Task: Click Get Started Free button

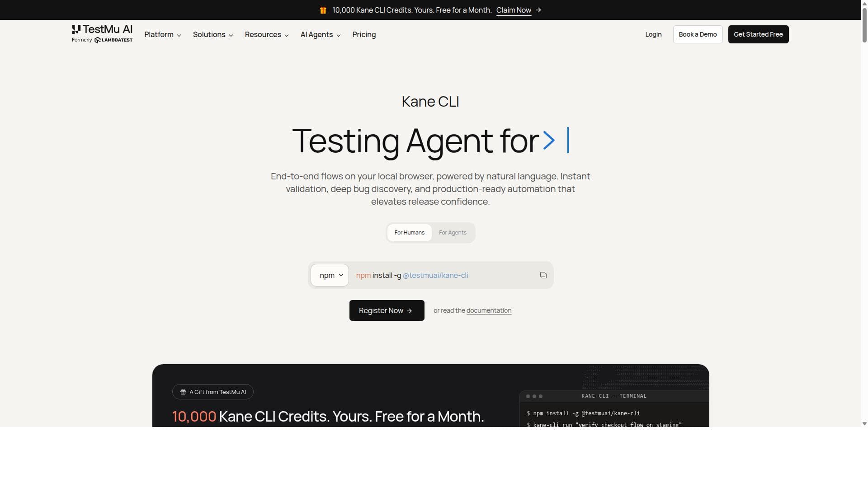Action: 758,34
